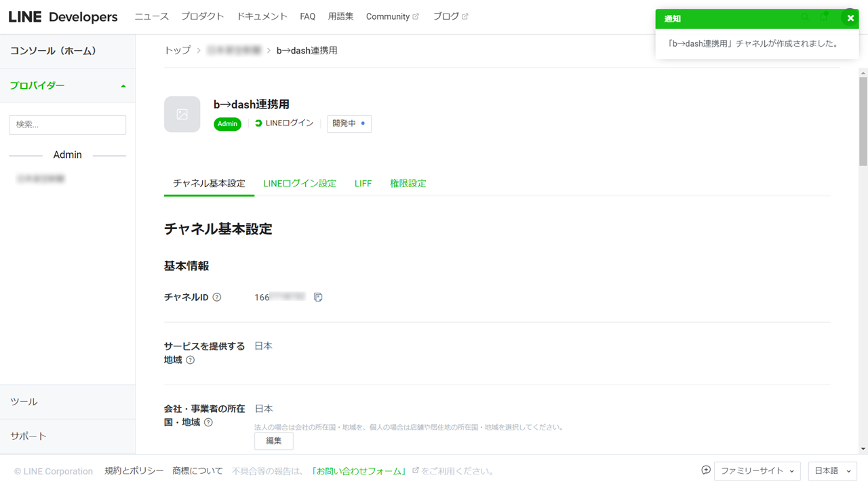Open the 日本語 language dropdown
This screenshot has width=868, height=488.
coord(833,471)
